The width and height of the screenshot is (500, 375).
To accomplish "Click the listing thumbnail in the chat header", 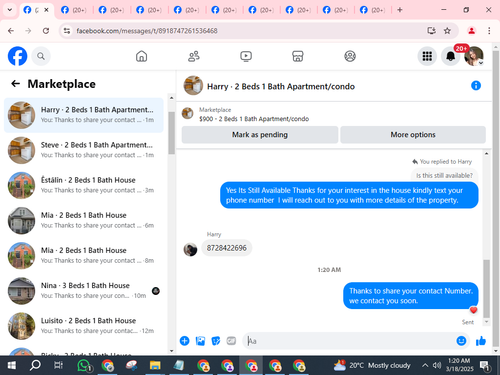I will pyautogui.click(x=193, y=86).
